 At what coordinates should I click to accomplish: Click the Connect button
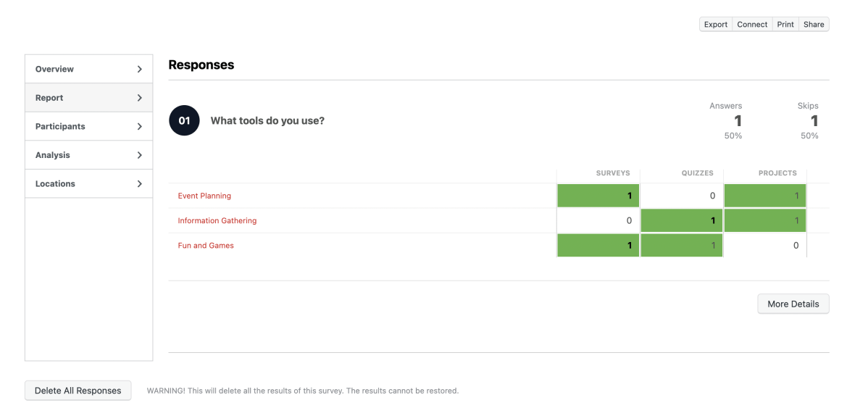coord(752,25)
